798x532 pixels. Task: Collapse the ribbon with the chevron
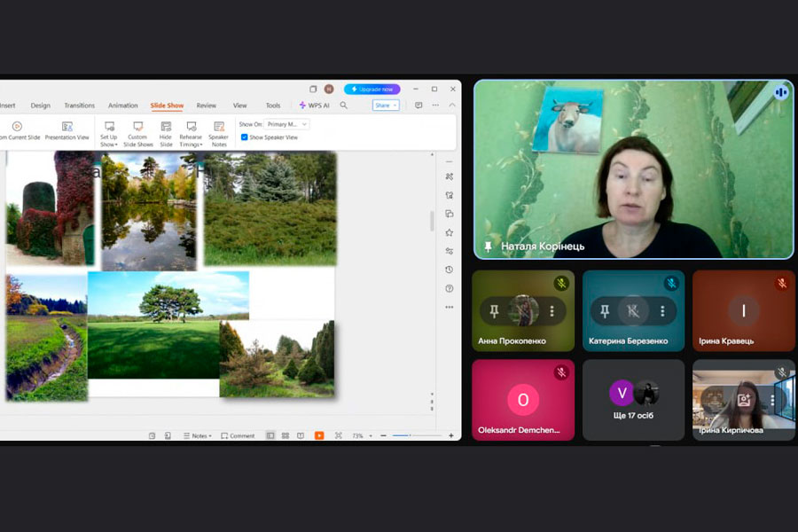coord(452,106)
